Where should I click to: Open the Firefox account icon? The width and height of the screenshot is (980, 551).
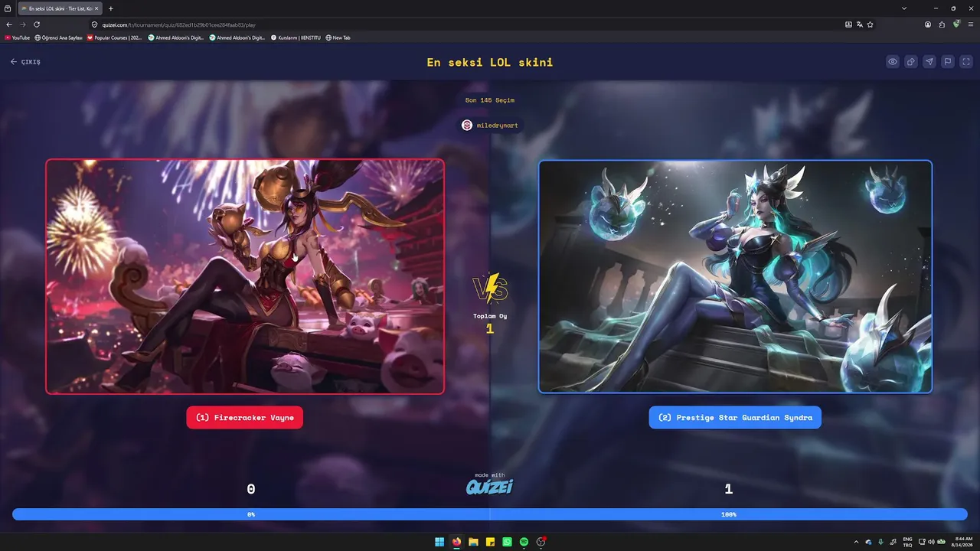coord(928,24)
